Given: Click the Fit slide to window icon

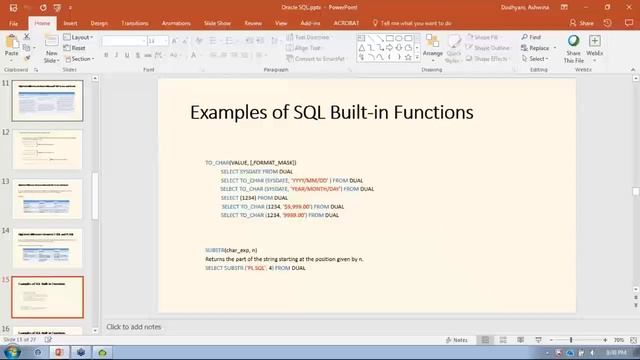Looking at the screenshot, I should coord(633,340).
